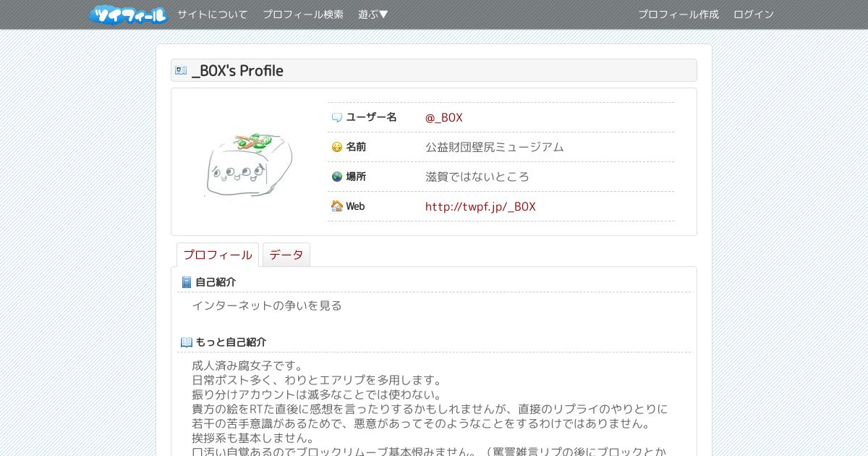Click the text インターネットの争いを見る
Viewport: 868px width, 456px height.
pos(267,305)
